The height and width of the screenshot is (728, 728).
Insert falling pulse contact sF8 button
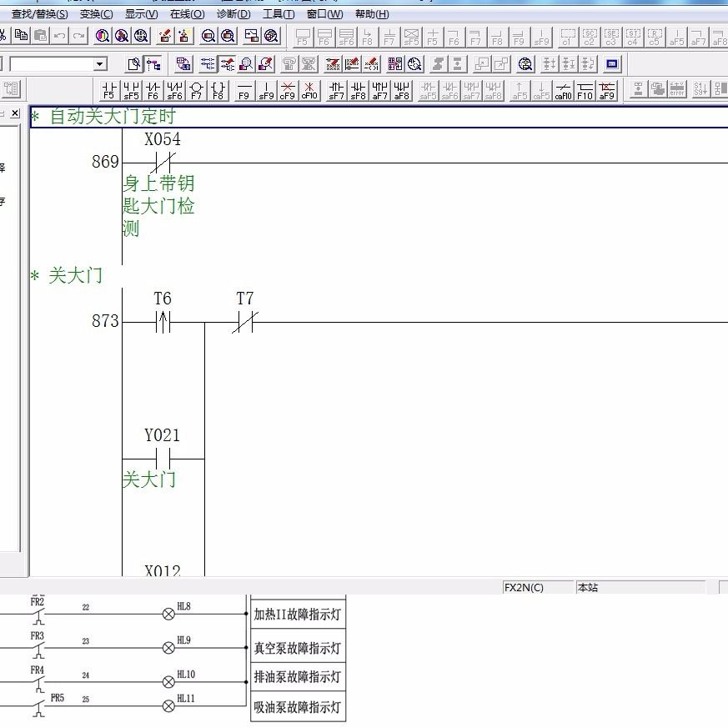tap(358, 90)
